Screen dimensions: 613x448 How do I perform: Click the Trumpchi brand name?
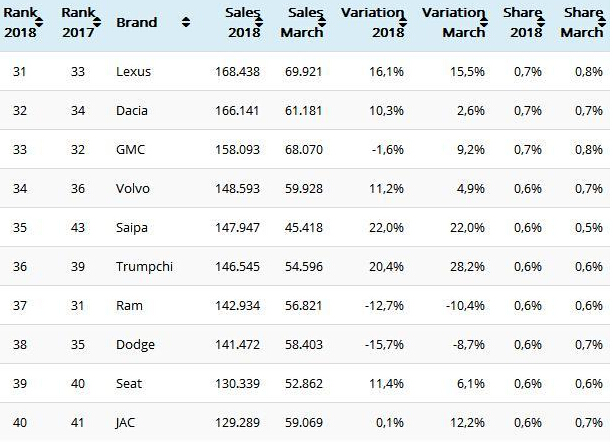pyautogui.click(x=141, y=267)
